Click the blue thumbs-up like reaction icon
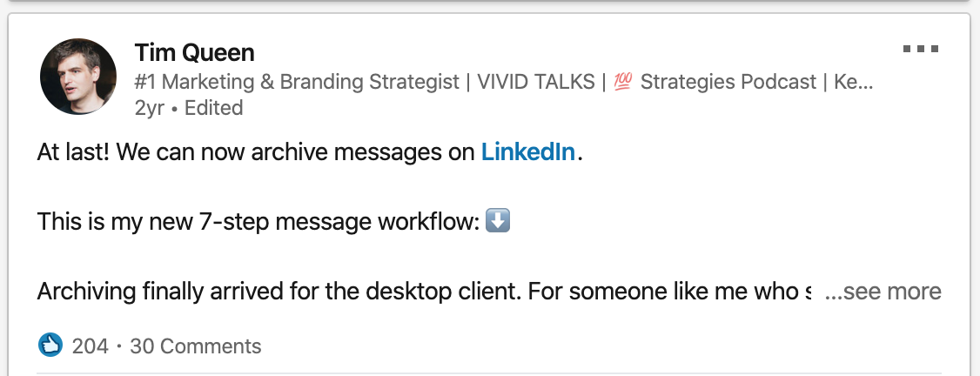 [51, 346]
